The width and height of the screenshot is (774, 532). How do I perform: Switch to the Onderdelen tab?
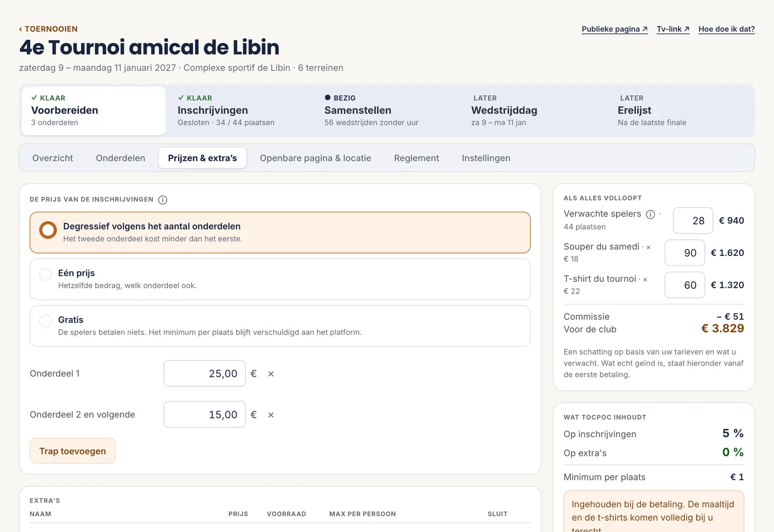point(120,158)
